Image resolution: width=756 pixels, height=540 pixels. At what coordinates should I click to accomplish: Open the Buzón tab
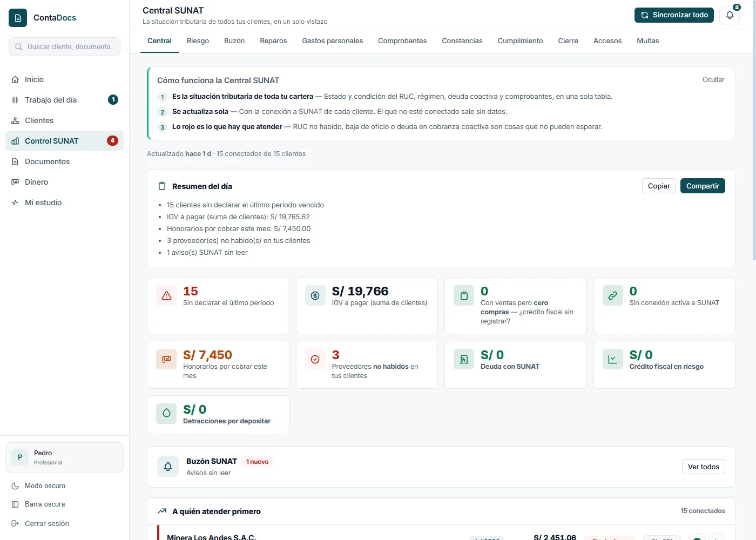pyautogui.click(x=234, y=41)
